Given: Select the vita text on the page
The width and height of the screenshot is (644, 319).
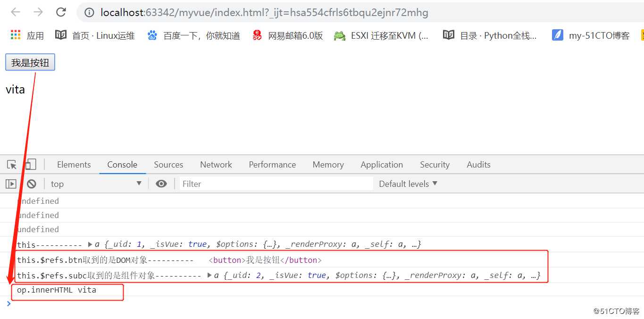Looking at the screenshot, I should pyautogui.click(x=15, y=90).
